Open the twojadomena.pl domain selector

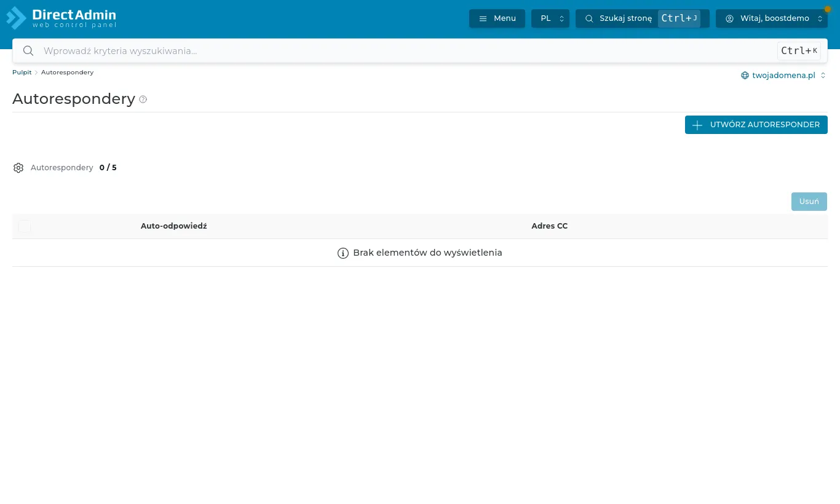pos(783,76)
